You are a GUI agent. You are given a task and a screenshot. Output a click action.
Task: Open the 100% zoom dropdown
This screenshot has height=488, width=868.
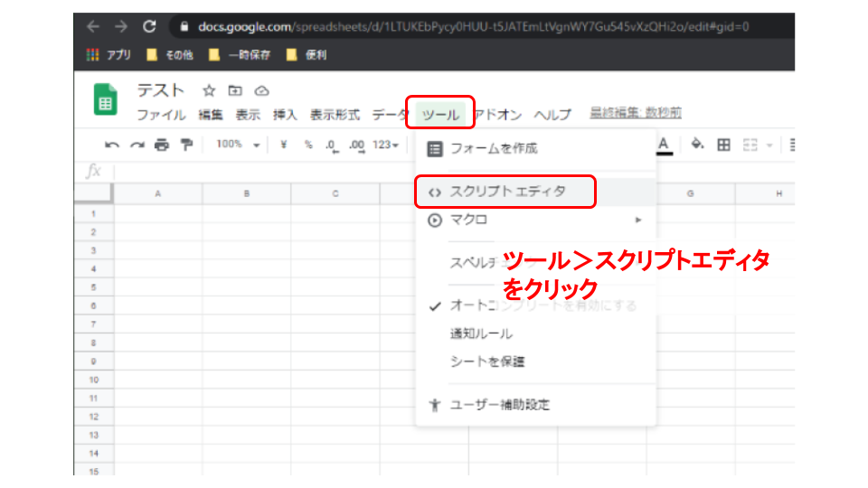pyautogui.click(x=238, y=145)
